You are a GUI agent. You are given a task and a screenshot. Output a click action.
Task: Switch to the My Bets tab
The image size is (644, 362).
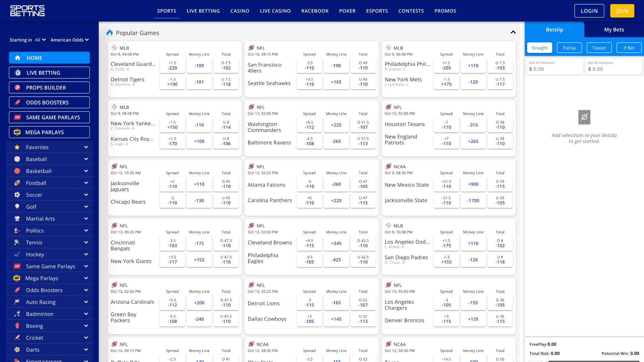pos(614,29)
